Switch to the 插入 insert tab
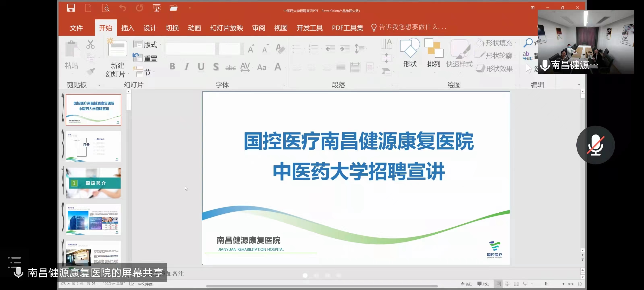Image resolution: width=644 pixels, height=290 pixels. coord(128,28)
